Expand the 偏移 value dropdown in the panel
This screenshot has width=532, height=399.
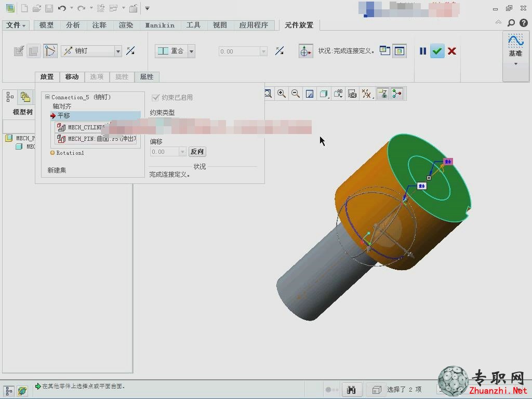182,152
